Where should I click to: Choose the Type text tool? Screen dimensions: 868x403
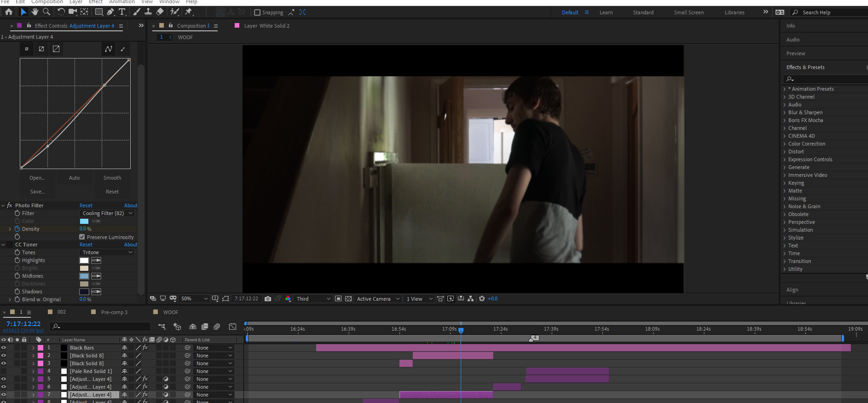pyautogui.click(x=122, y=12)
